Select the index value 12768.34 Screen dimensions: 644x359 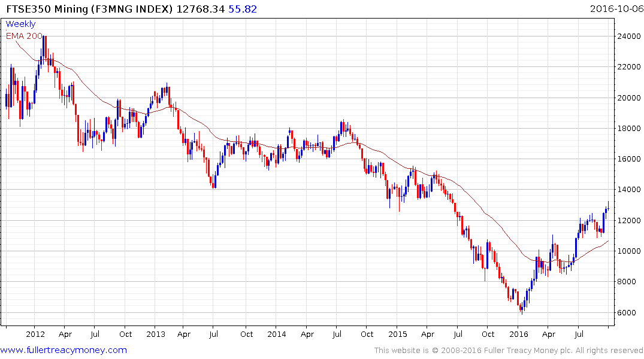click(201, 9)
